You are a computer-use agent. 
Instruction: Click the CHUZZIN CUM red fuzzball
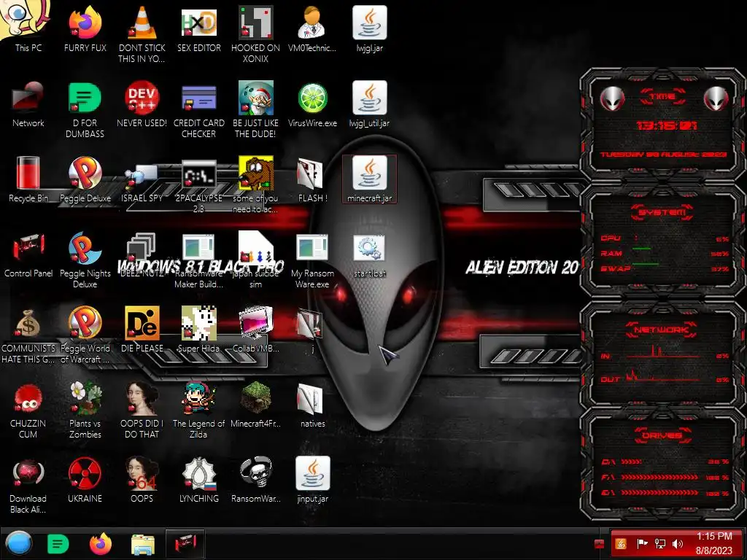coord(28,411)
